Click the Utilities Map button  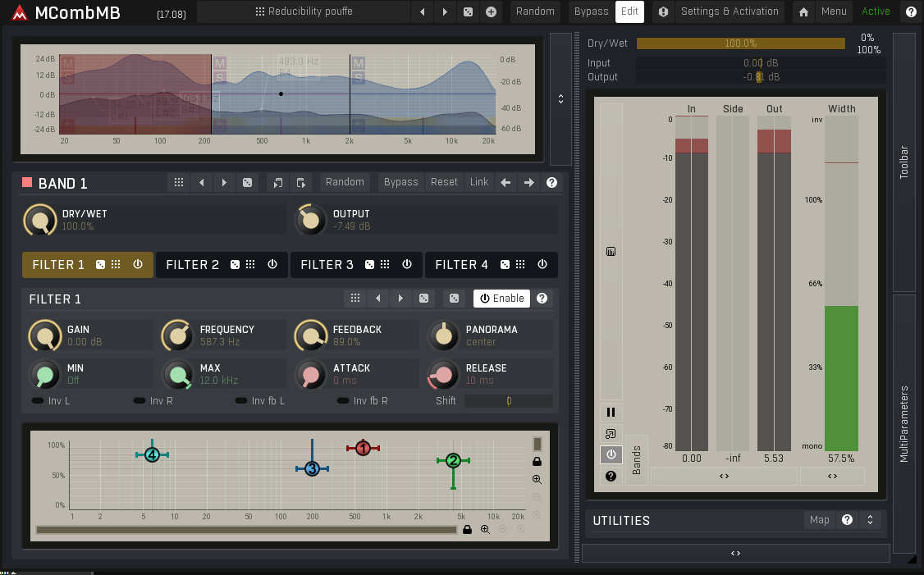tap(819, 520)
